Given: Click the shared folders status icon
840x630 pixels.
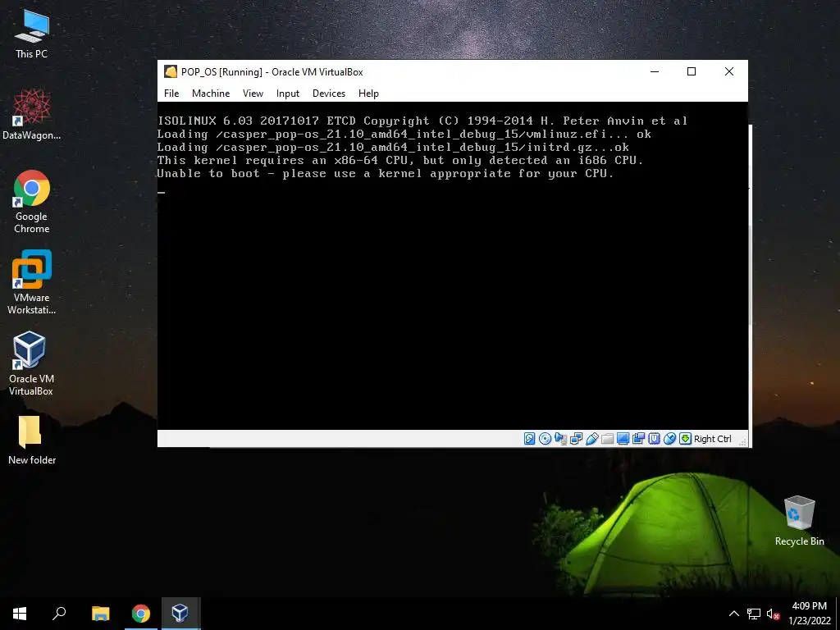Looking at the screenshot, I should tap(608, 439).
